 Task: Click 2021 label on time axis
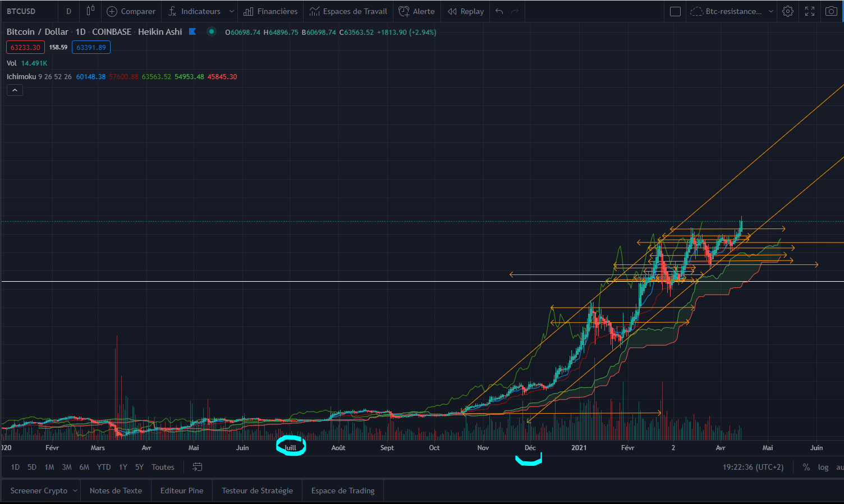click(x=579, y=447)
